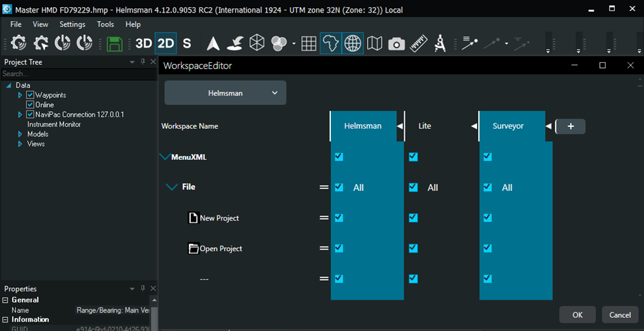The width and height of the screenshot is (644, 331).
Task: Pin the Properties panel
Action: coord(143,289)
